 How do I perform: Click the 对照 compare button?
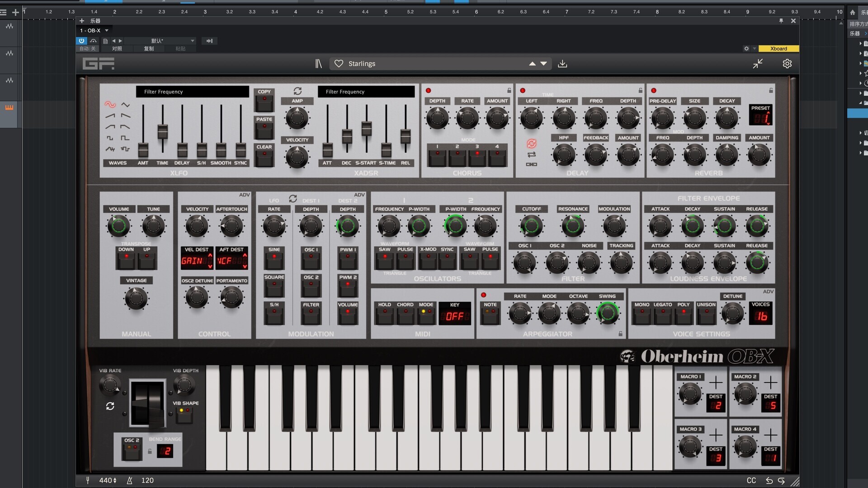pos(117,48)
